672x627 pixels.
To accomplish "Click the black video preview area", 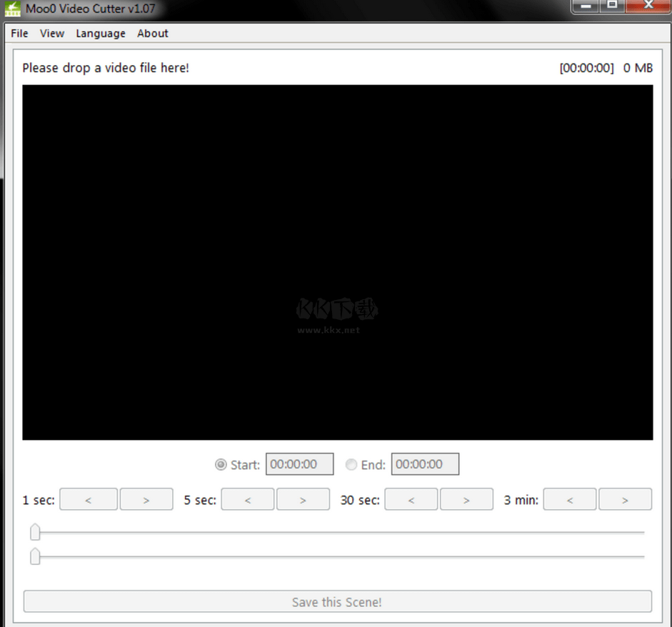I will click(337, 262).
